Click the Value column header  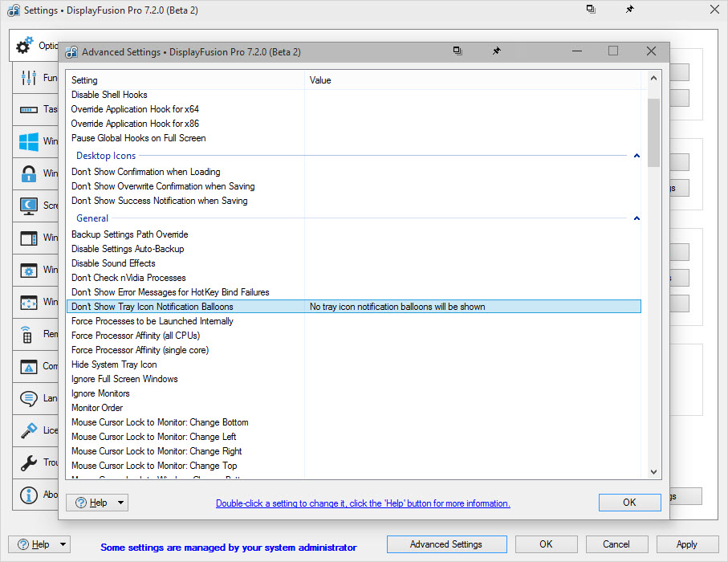[321, 80]
